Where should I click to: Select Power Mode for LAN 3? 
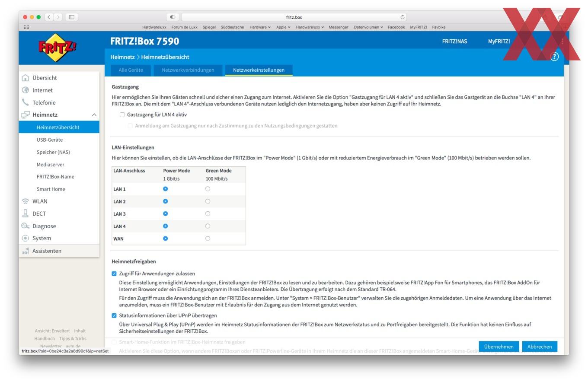click(165, 214)
